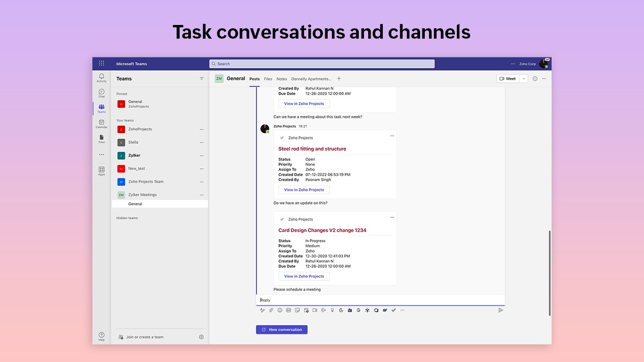Click into the Search box

(x=322, y=64)
